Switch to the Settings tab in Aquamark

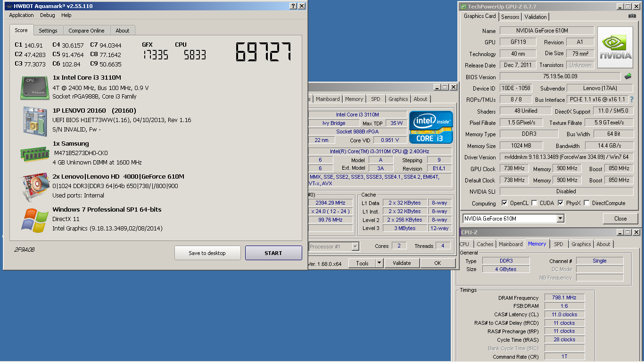(x=48, y=31)
